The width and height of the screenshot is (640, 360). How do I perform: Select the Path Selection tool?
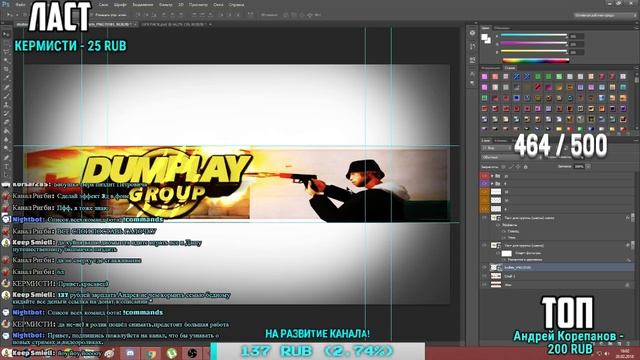[x=6, y=175]
